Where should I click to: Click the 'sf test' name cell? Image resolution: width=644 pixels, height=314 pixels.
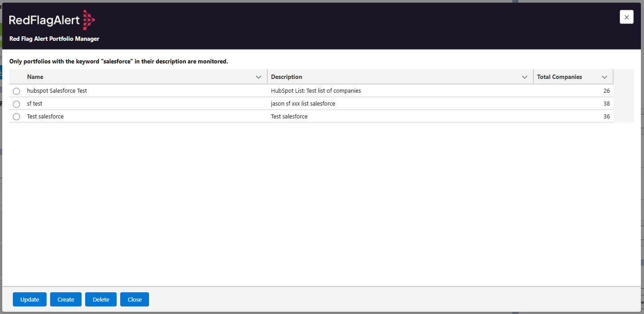click(x=35, y=103)
